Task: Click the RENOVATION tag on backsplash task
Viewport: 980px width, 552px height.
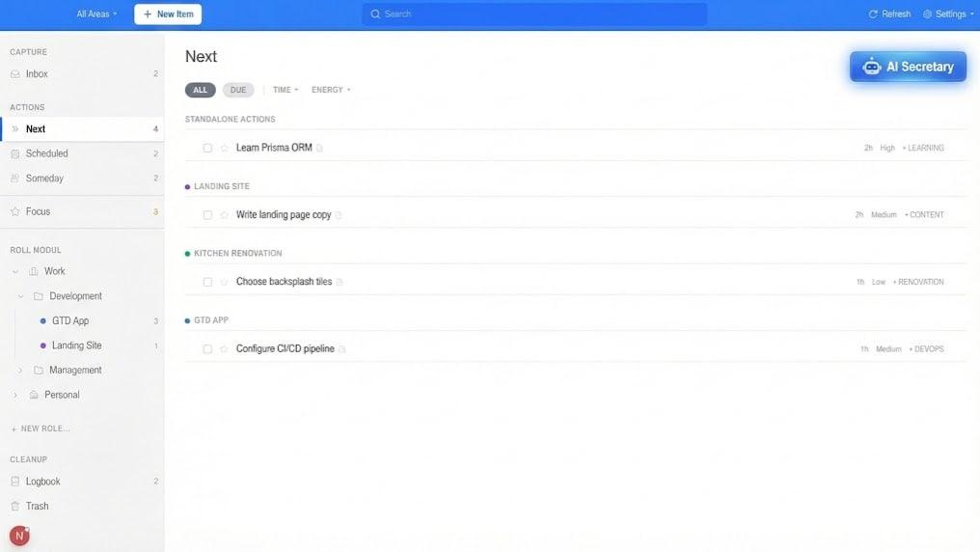Action: point(918,282)
